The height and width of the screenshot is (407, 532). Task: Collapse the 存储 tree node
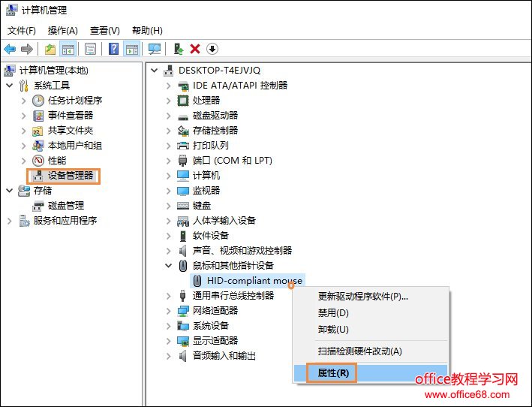pyautogui.click(x=10, y=191)
